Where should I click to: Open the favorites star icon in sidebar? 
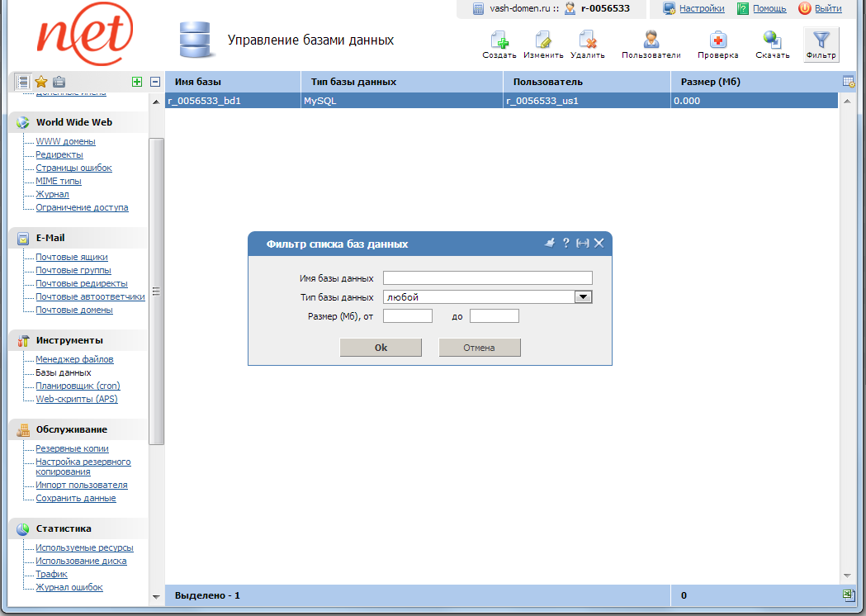[x=40, y=82]
